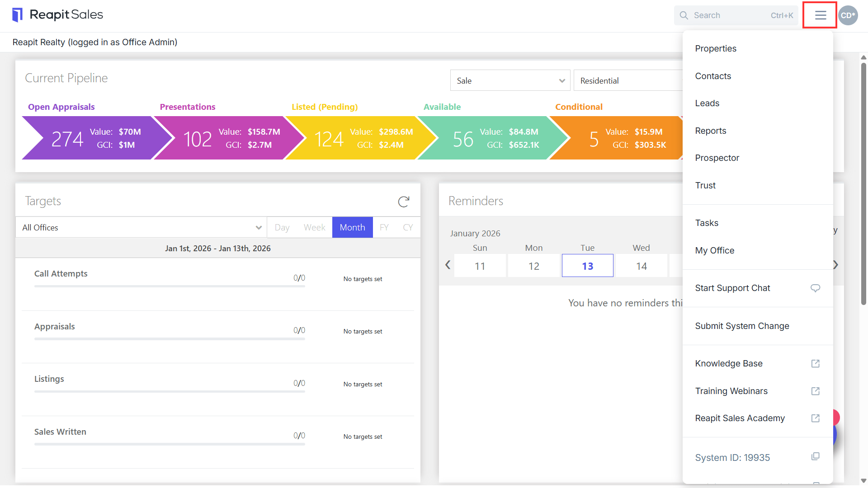Switch Targets period to Week
This screenshot has height=488, width=868.
pyautogui.click(x=314, y=227)
